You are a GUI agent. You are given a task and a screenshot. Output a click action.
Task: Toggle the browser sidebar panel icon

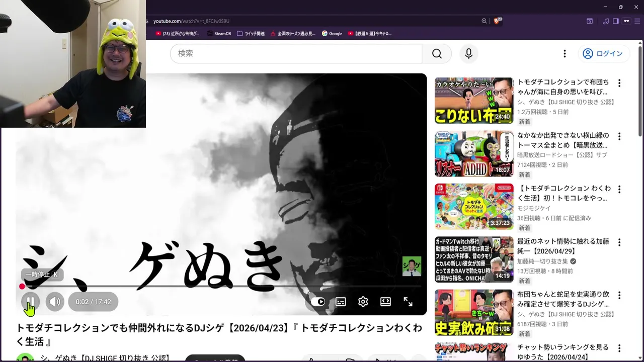615,21
